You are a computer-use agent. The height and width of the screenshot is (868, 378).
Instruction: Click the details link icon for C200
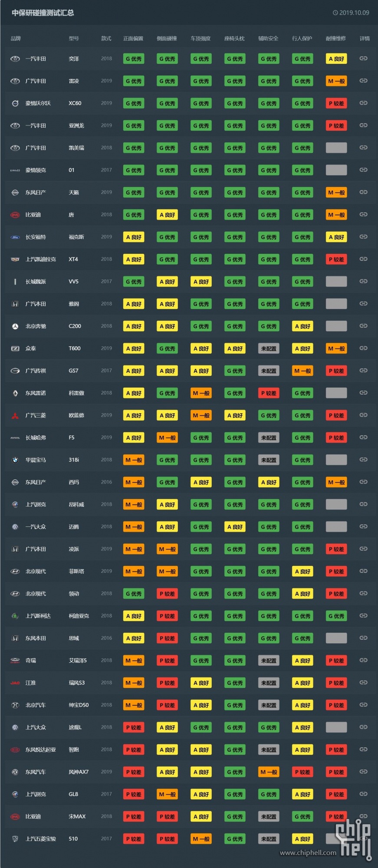(364, 326)
